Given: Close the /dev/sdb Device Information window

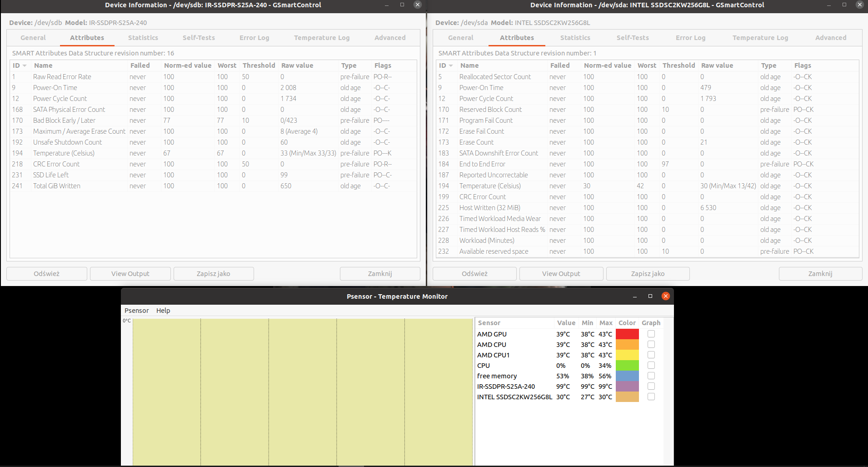Looking at the screenshot, I should (418, 5).
